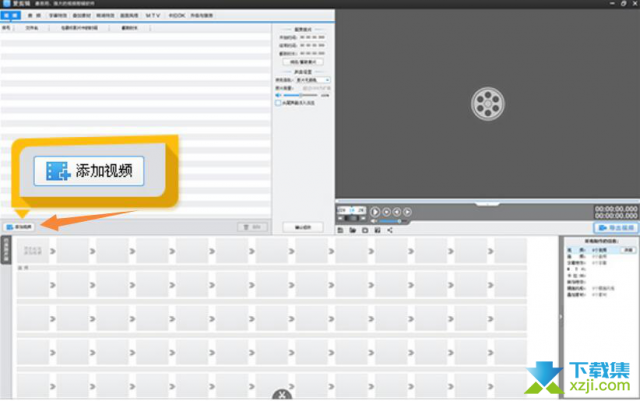Screen dimensions: 640x401
Task: Select the first storyboard slot labeled double-click to add video
Action: point(33,251)
